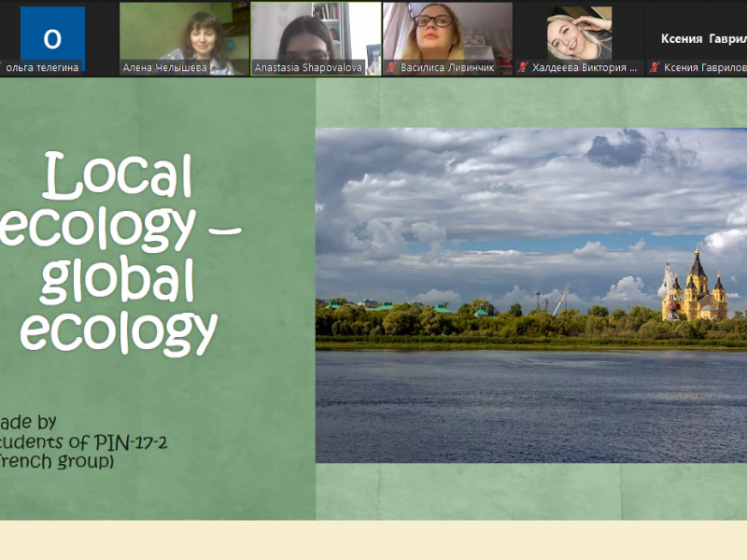
Task: Open Василиса Ливинчик's video thumbnail
Action: [x=447, y=33]
